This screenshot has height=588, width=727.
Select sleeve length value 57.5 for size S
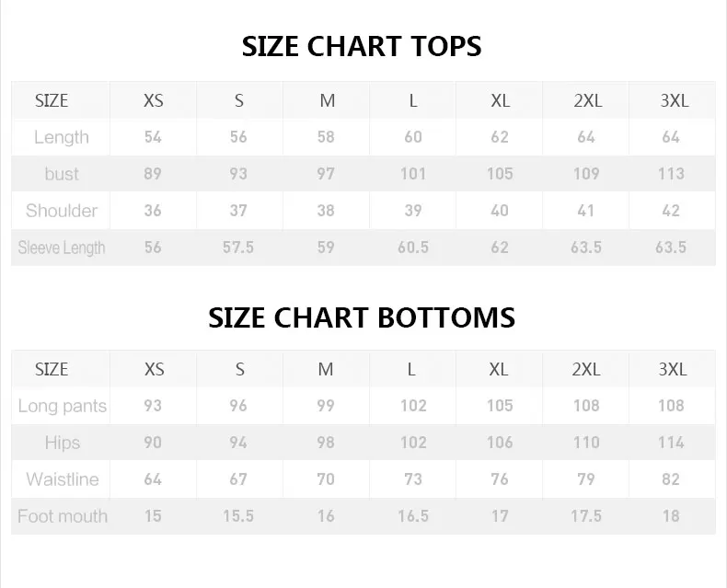[238, 248]
